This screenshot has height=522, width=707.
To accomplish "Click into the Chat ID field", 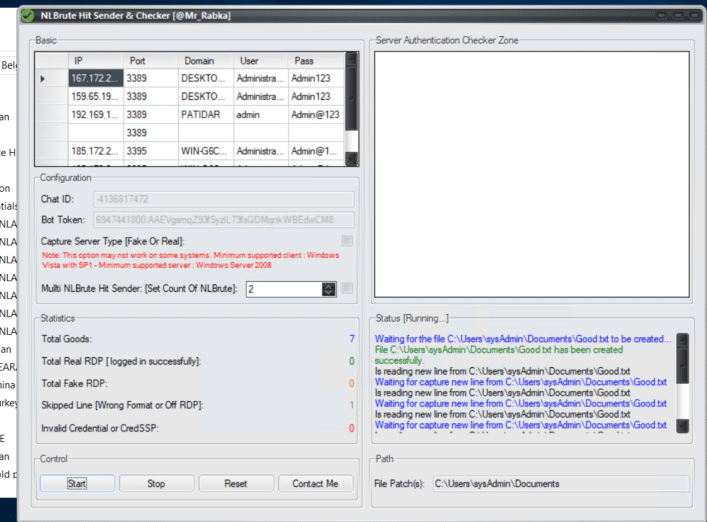I will click(x=224, y=199).
